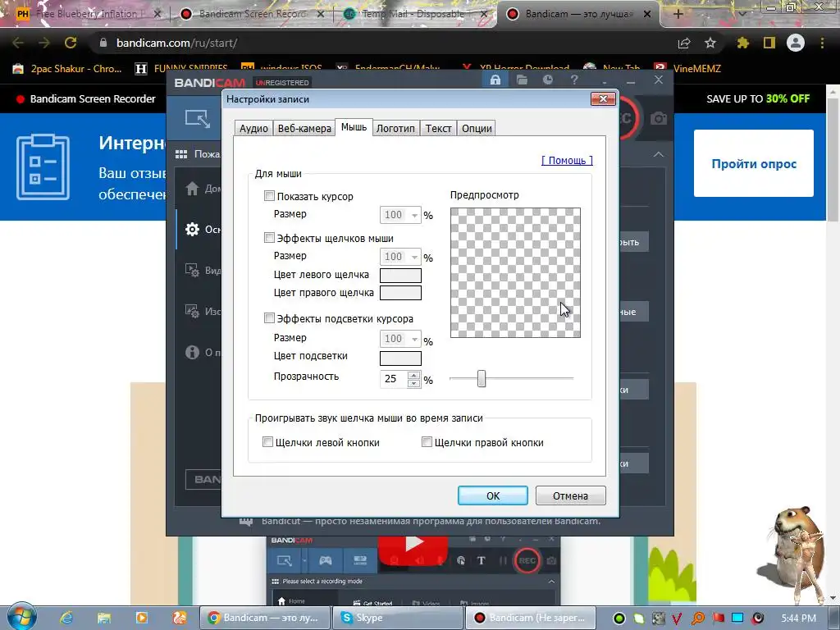Enable Эффекты щелчков мыши checkbox
The height and width of the screenshot is (630, 840).
269,238
